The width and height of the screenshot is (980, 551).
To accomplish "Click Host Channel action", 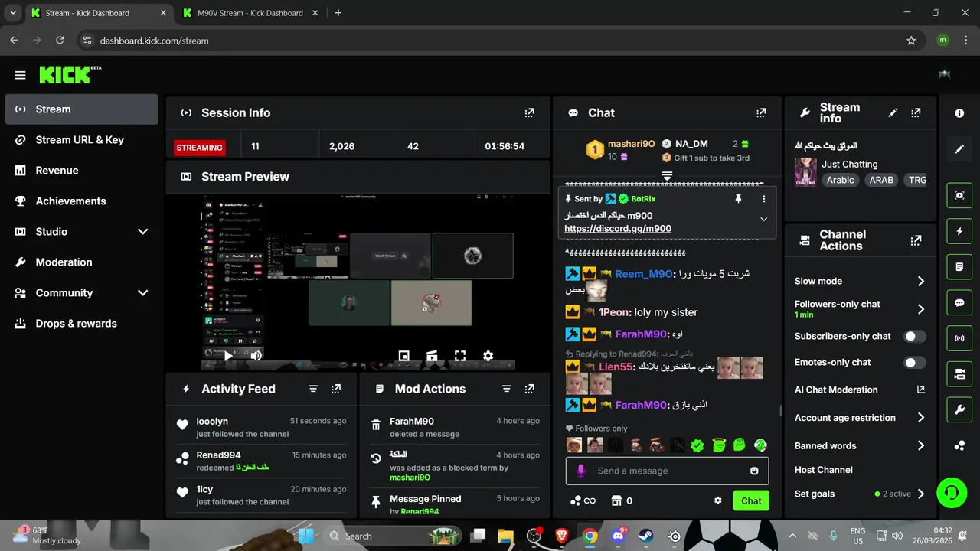I will pos(823,470).
